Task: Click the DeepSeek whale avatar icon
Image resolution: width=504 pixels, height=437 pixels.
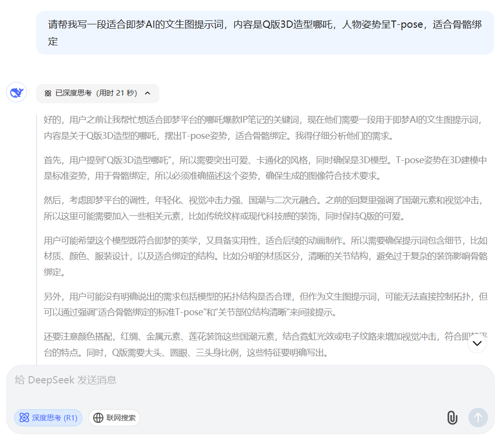Action: [17, 93]
